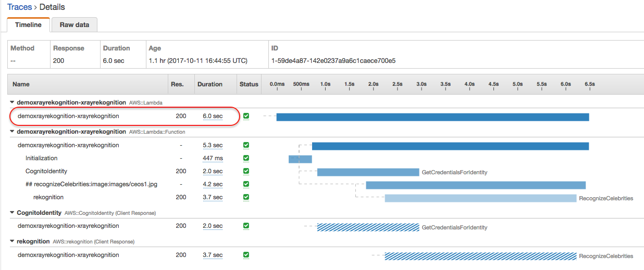Click the 6.0 sec duration link

(x=213, y=116)
